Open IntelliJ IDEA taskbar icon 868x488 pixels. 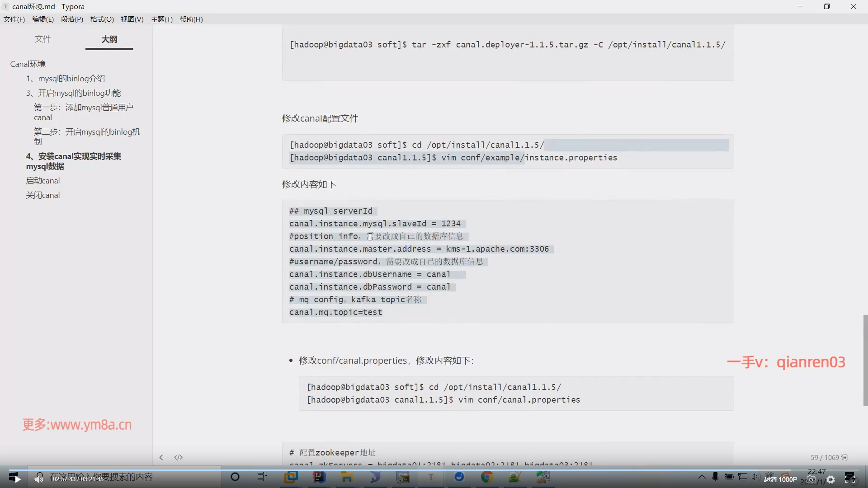pos(319,477)
